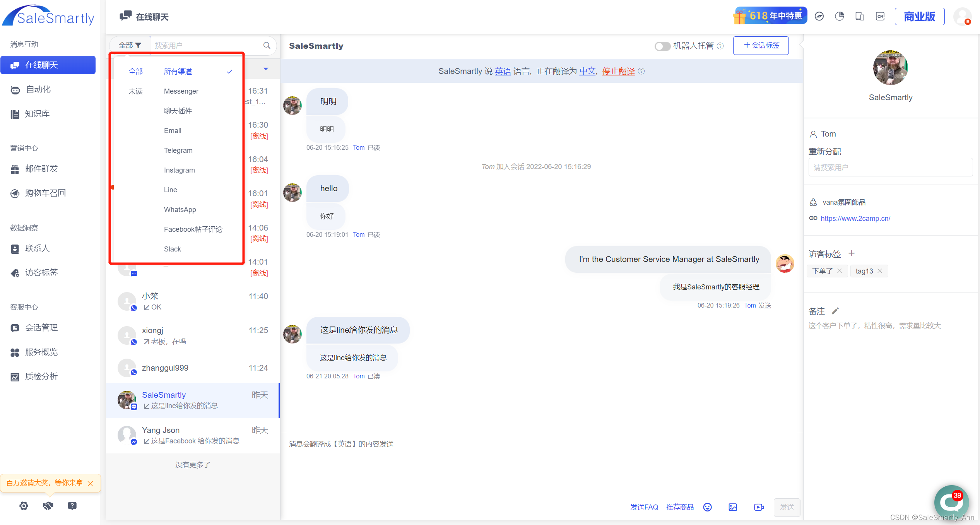Click the emoji smiley icon
980x525 pixels.
[x=707, y=507]
